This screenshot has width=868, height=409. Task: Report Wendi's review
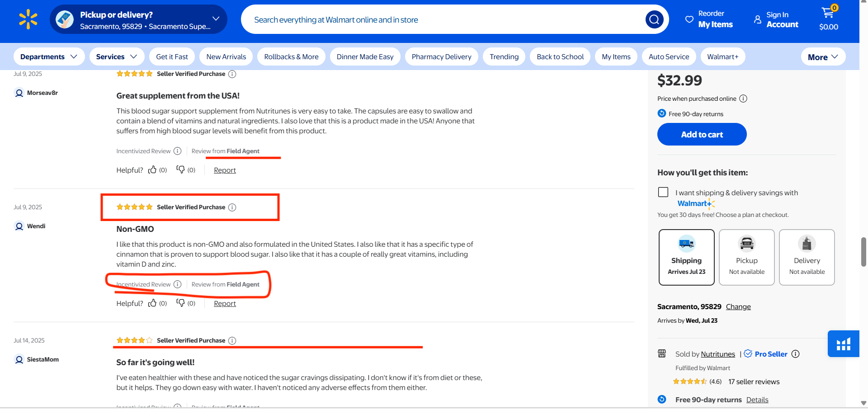pyautogui.click(x=225, y=303)
